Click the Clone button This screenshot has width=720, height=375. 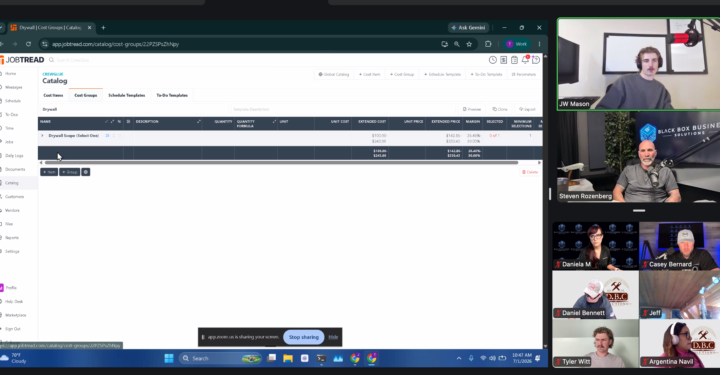coord(500,109)
